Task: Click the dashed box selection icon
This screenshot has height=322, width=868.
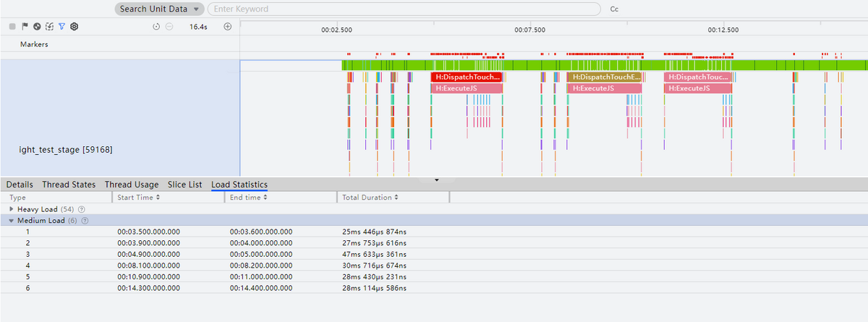Action: coord(49,27)
